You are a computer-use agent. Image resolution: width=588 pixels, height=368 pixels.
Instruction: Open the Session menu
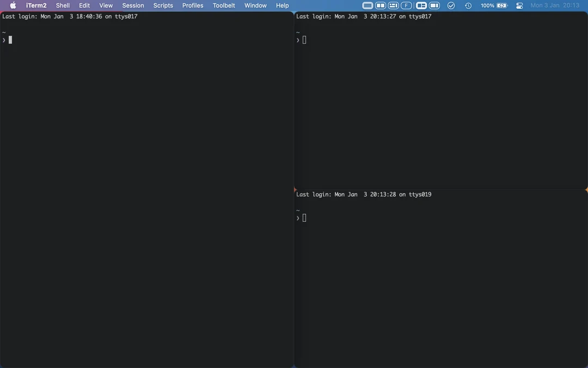click(x=133, y=5)
